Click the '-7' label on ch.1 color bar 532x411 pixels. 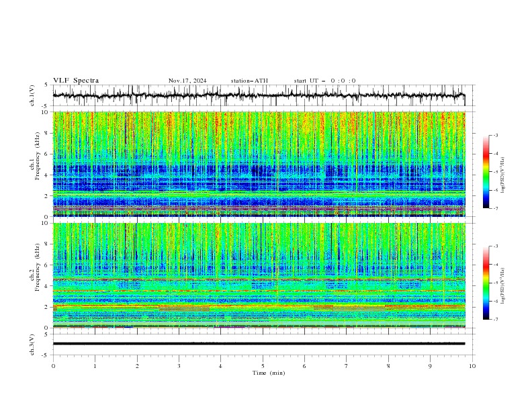[495, 208]
